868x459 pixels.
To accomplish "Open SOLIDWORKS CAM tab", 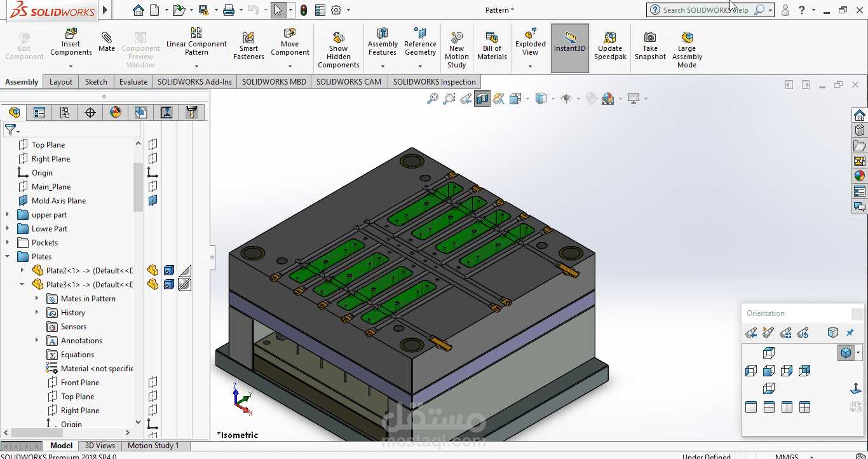I will click(349, 82).
